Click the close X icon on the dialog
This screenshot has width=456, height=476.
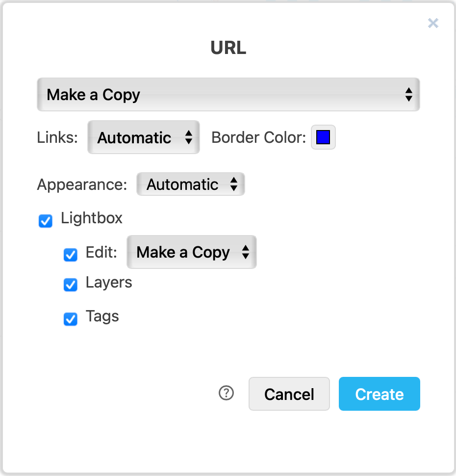point(433,23)
